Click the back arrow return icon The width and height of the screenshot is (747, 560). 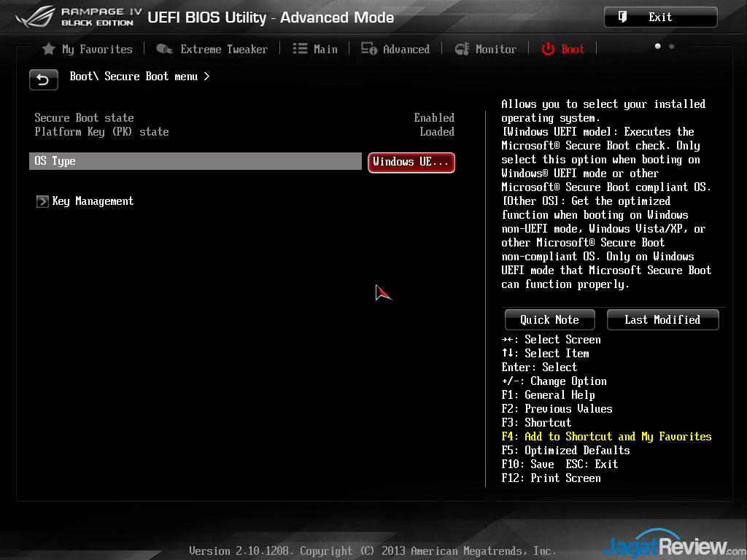coord(44,79)
